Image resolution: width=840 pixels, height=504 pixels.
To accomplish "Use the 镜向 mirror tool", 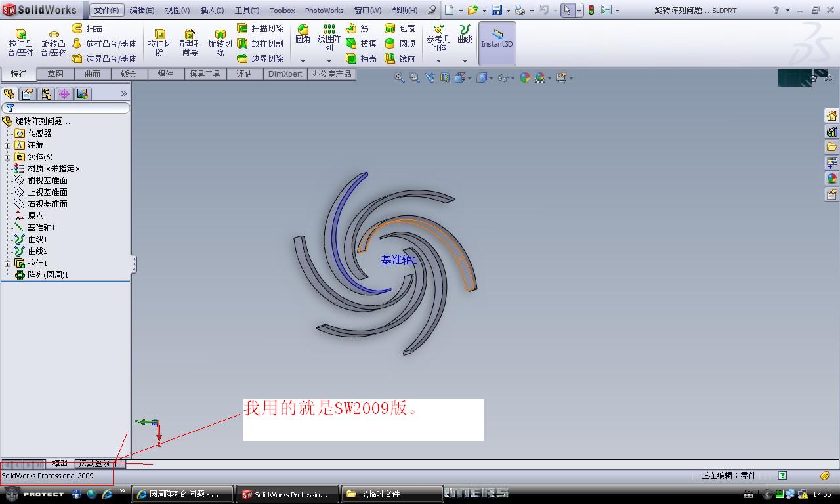I will (400, 58).
